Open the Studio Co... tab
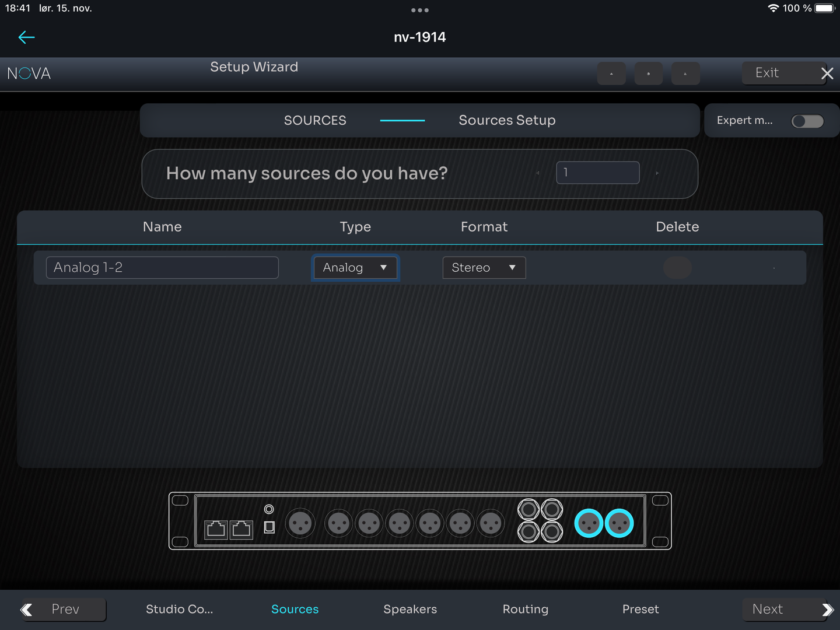Image resolution: width=840 pixels, height=630 pixels. click(x=180, y=610)
